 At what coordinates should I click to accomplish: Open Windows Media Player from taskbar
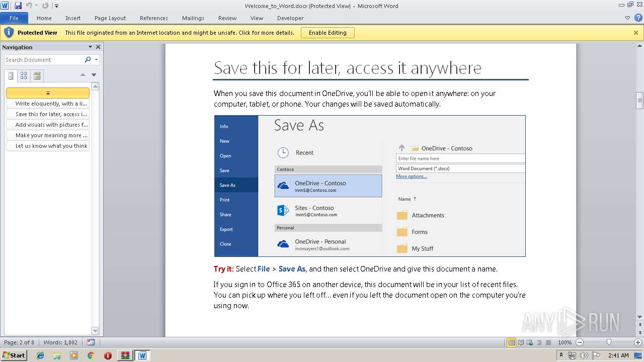click(x=74, y=355)
